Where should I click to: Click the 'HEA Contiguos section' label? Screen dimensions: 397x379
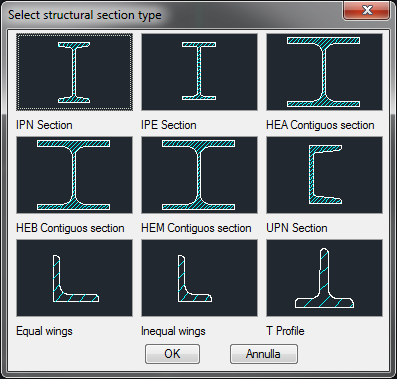320,125
